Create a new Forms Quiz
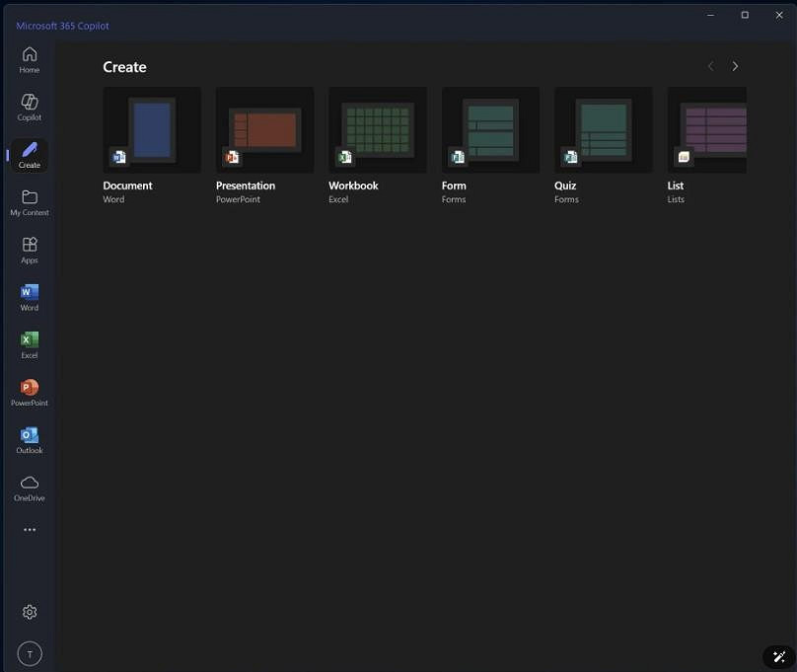The height and width of the screenshot is (672, 797). 603,128
